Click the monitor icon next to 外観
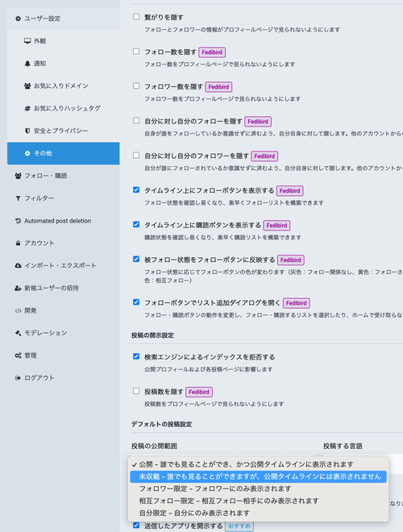Image resolution: width=403 pixels, height=532 pixels. coord(27,41)
